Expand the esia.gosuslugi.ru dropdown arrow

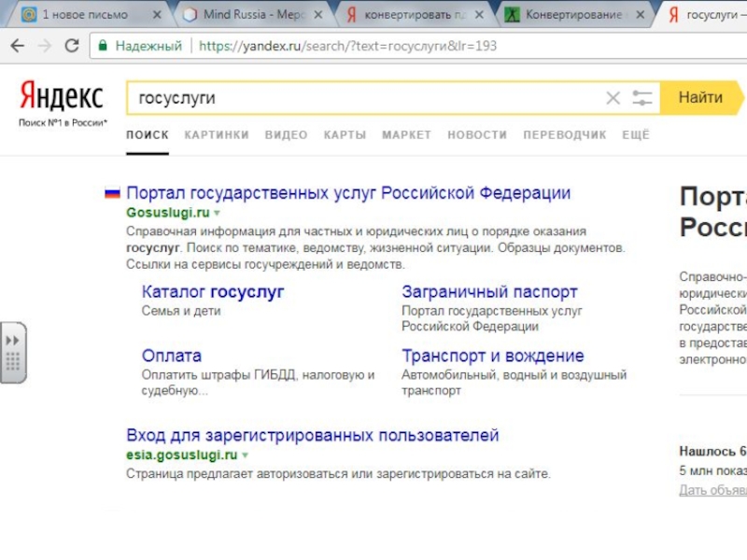(x=245, y=455)
